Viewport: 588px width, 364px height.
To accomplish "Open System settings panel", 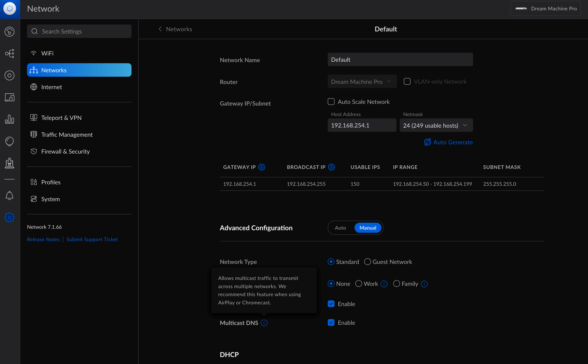I will click(x=50, y=199).
